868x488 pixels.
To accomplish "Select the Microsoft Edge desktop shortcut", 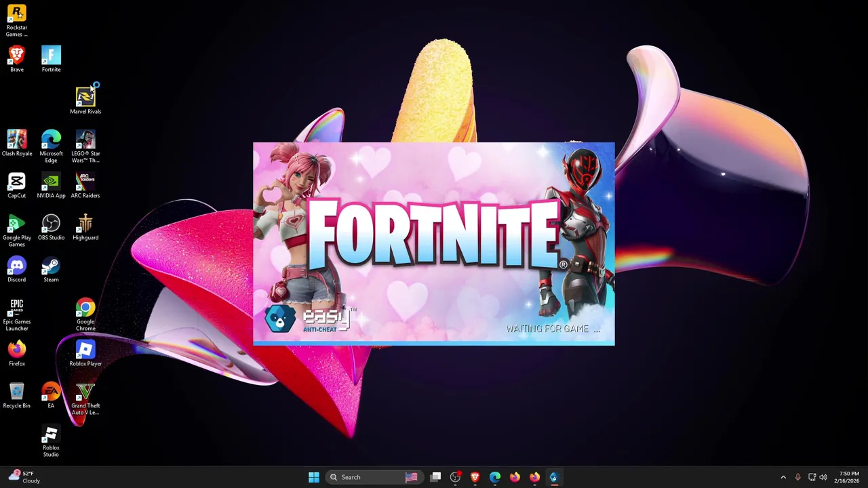I will [51, 146].
